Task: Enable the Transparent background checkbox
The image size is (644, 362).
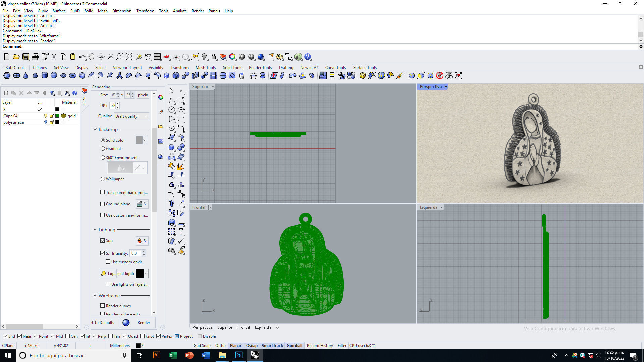Action: pos(103,192)
